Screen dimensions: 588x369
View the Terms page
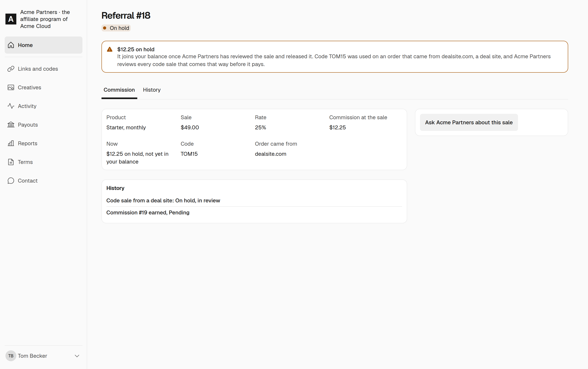tap(44, 162)
